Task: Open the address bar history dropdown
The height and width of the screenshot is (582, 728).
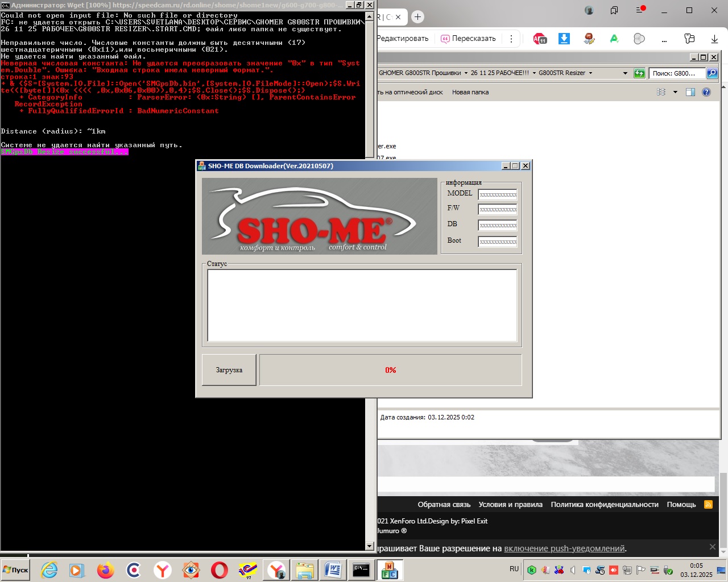Action: pyautogui.click(x=625, y=73)
